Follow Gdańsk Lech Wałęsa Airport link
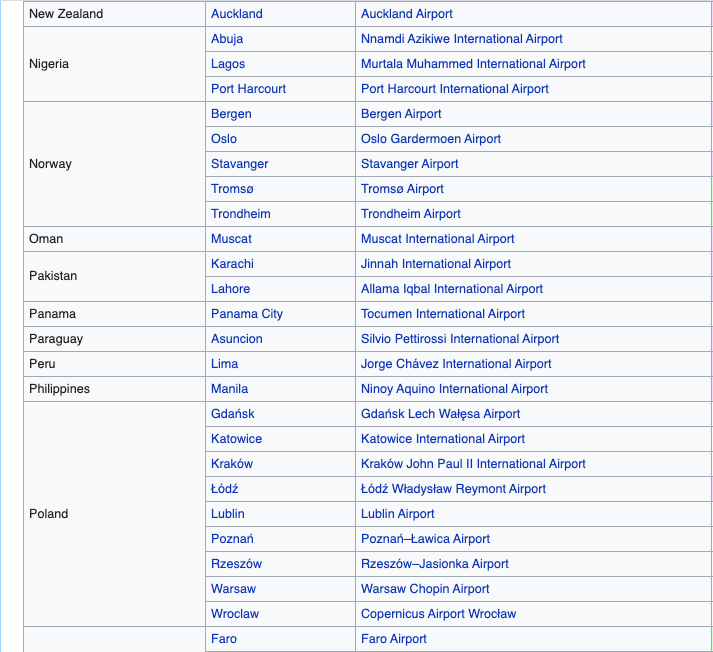Viewport: 713px width, 652px height. [x=440, y=414]
